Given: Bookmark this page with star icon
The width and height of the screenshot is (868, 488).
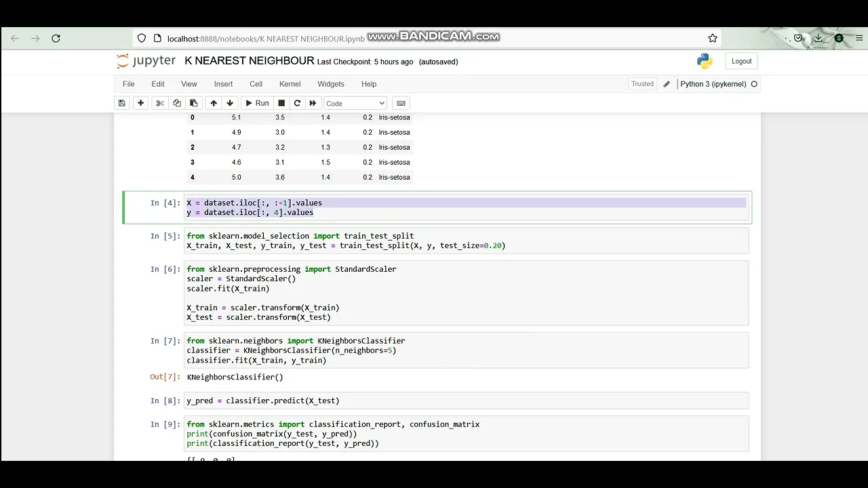Looking at the screenshot, I should (713, 39).
